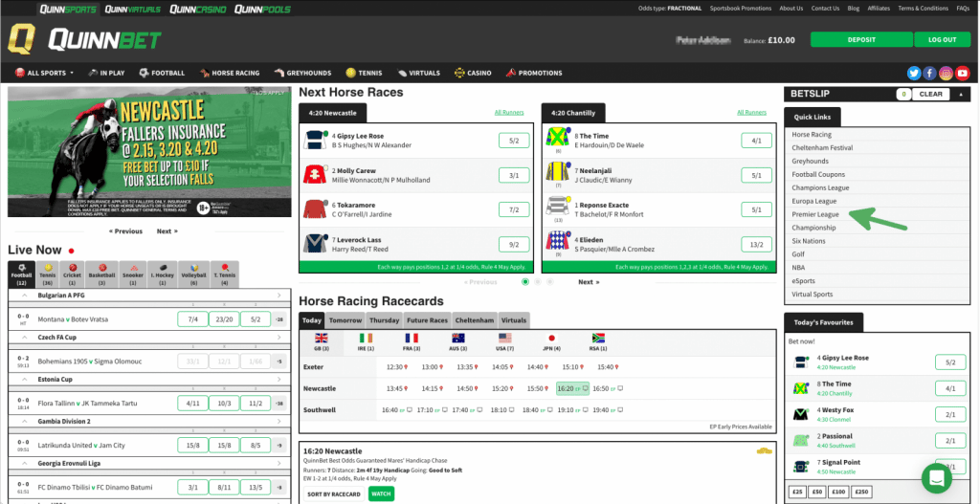Screen dimensions: 980x504
Task: Open Premier League quick link
Action: 815,215
